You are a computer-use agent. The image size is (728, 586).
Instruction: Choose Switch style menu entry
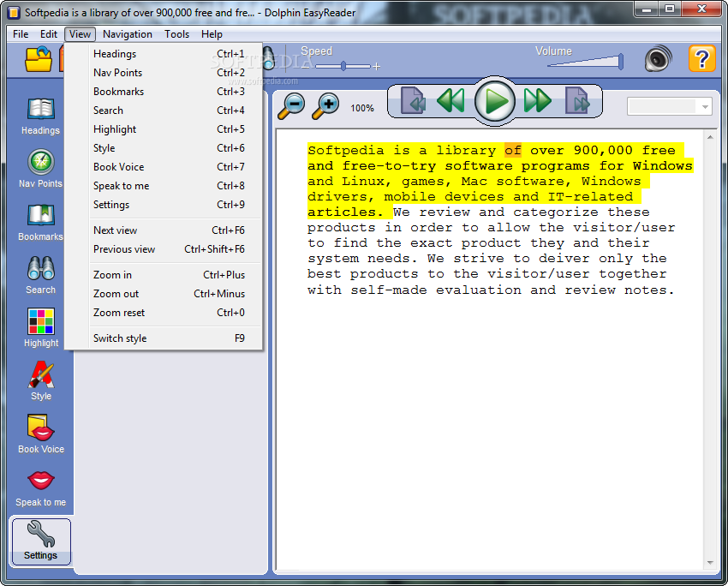coord(164,338)
